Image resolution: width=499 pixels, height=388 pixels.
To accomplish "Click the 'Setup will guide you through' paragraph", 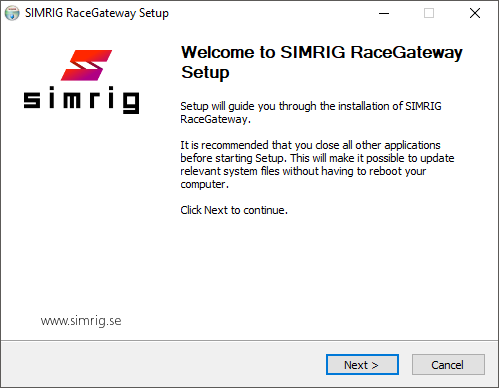I will coord(311,113).
